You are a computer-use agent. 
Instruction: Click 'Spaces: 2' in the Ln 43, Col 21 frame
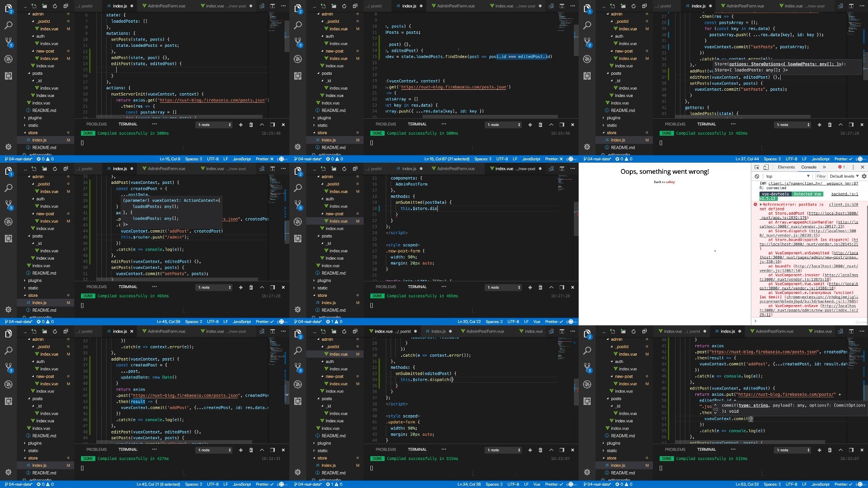click(193, 484)
